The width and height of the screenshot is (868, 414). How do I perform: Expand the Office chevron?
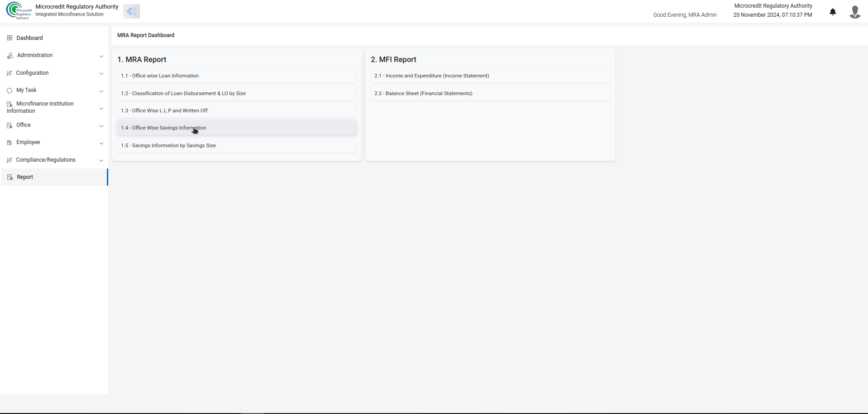pos(101,126)
